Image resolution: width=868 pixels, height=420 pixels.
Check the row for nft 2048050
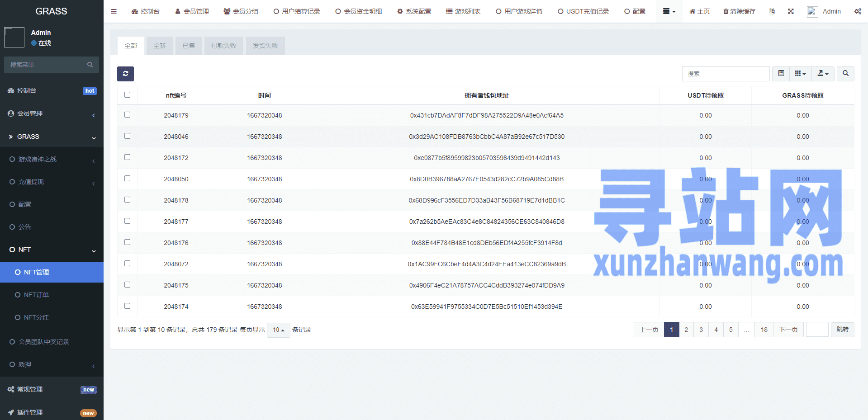coord(127,179)
